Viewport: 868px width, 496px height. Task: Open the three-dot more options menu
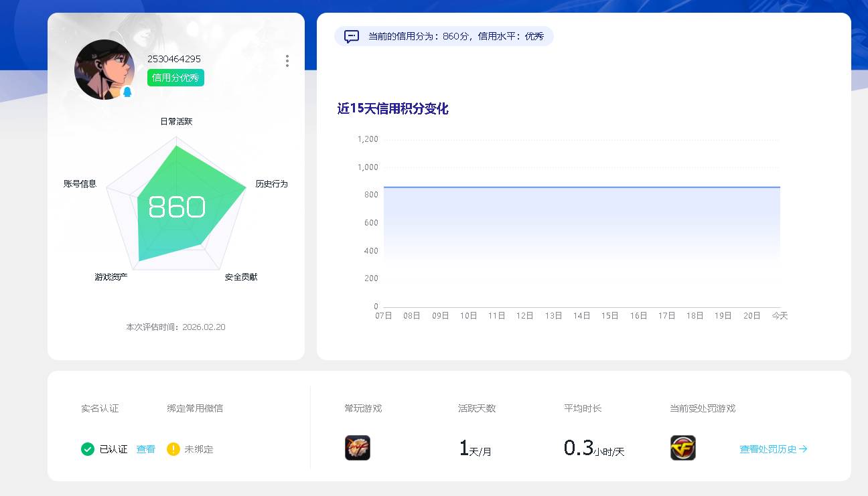(x=287, y=60)
